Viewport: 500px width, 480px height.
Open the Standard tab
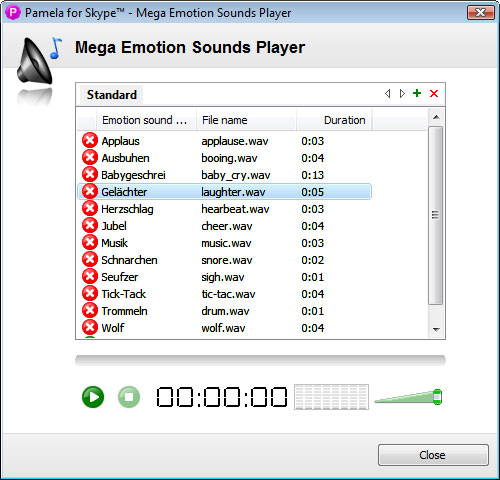tap(111, 95)
